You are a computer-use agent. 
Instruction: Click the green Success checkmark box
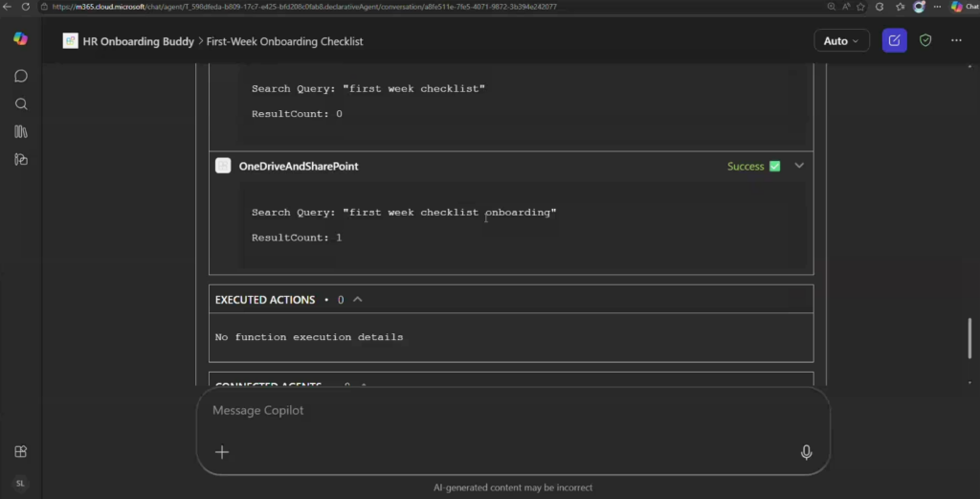pyautogui.click(x=774, y=166)
